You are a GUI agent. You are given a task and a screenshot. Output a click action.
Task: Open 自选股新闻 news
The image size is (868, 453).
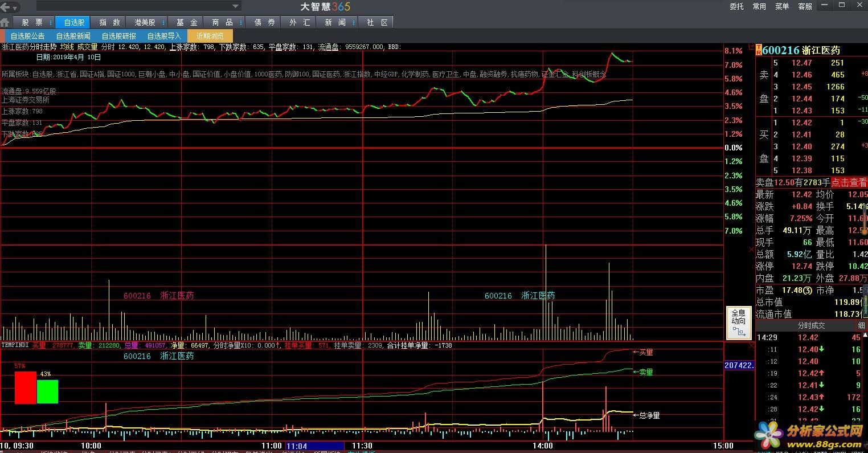coord(73,36)
